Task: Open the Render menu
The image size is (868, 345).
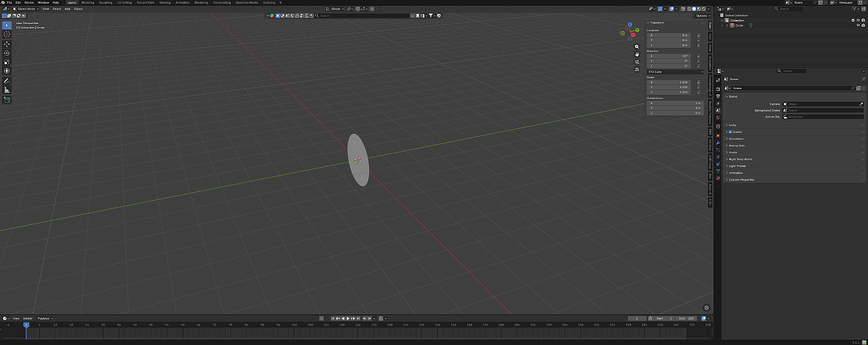Action: (x=29, y=2)
